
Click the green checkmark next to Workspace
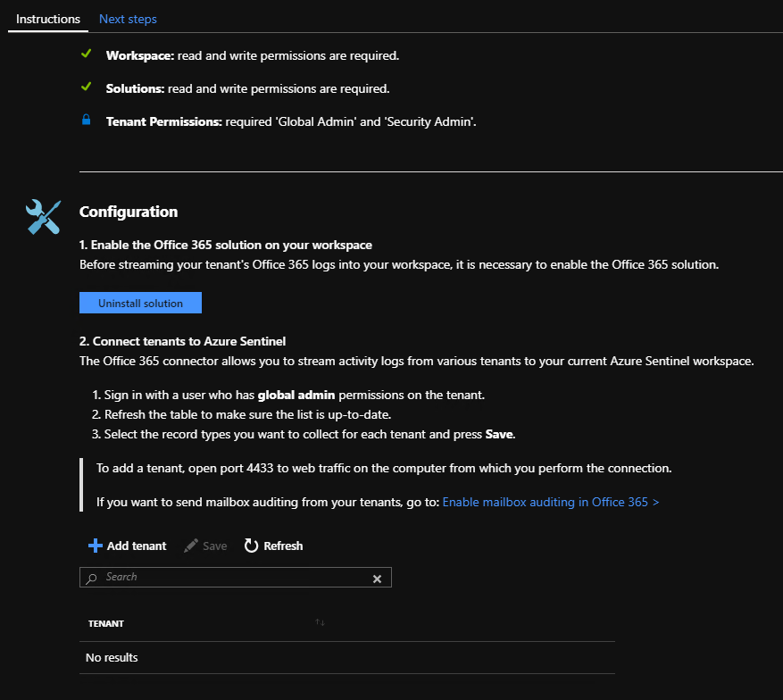[87, 54]
